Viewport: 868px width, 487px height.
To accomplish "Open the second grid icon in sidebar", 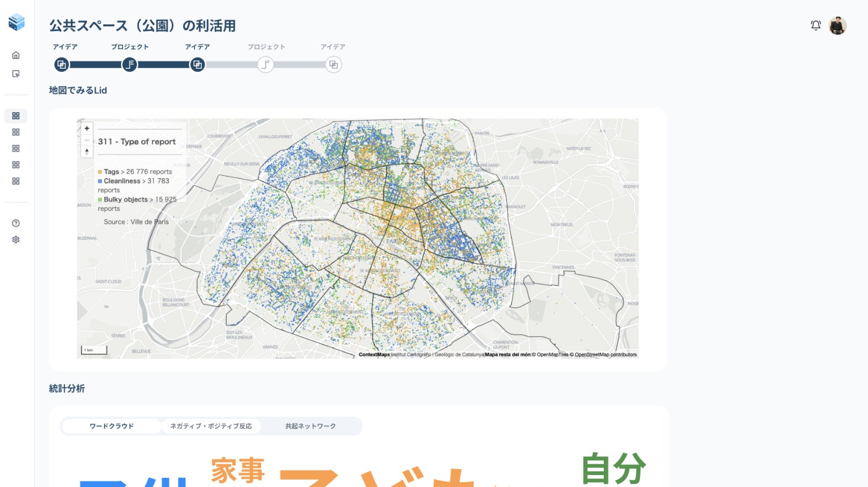I will click(16, 132).
